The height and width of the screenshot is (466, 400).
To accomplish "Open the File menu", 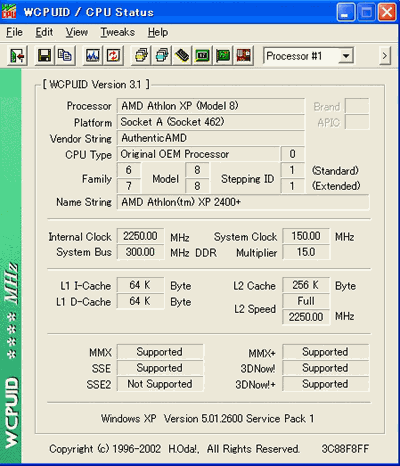I will (x=15, y=32).
